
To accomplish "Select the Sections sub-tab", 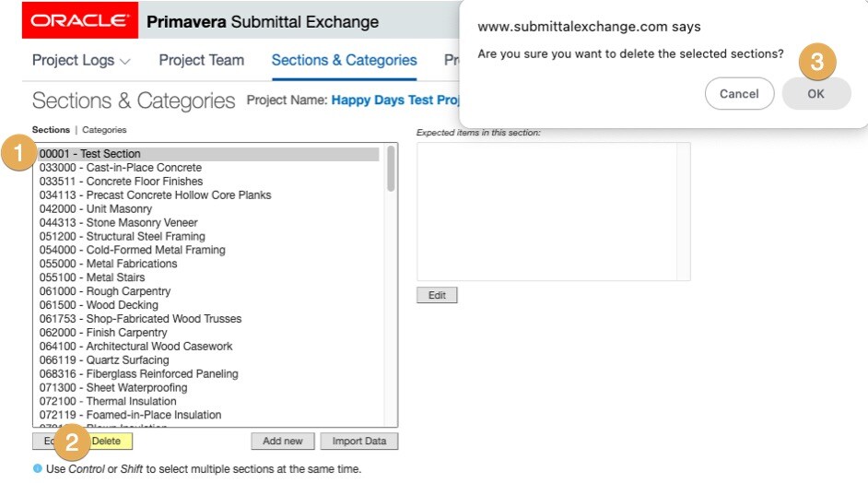I will [51, 130].
